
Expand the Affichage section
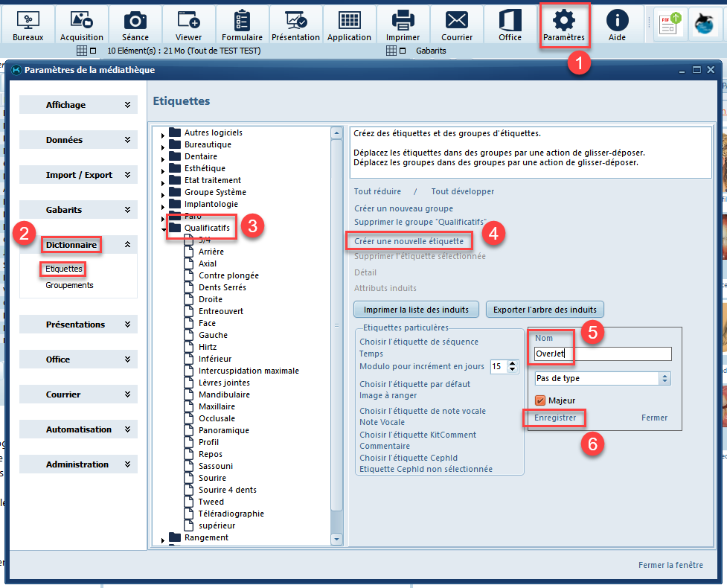point(78,105)
